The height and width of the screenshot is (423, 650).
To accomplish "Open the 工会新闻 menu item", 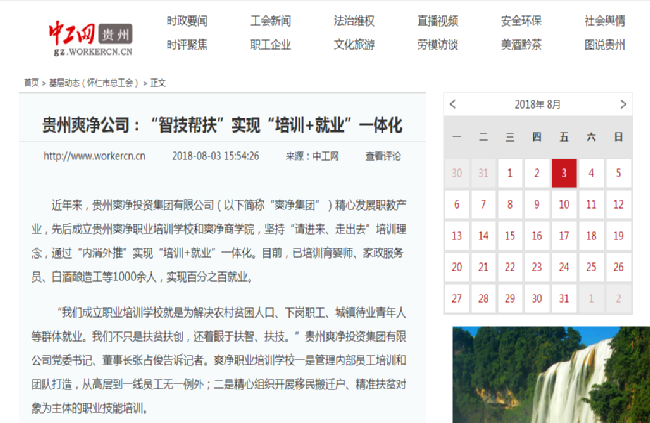I will 270,21.
